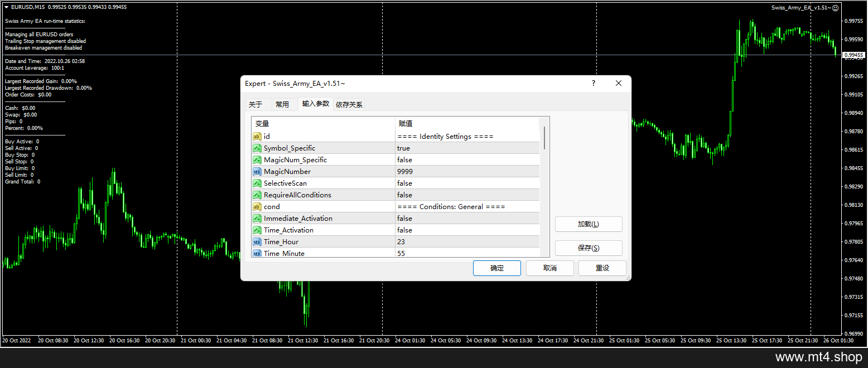Select the RequireAllConditions variable name
868x368 pixels.
coord(297,195)
